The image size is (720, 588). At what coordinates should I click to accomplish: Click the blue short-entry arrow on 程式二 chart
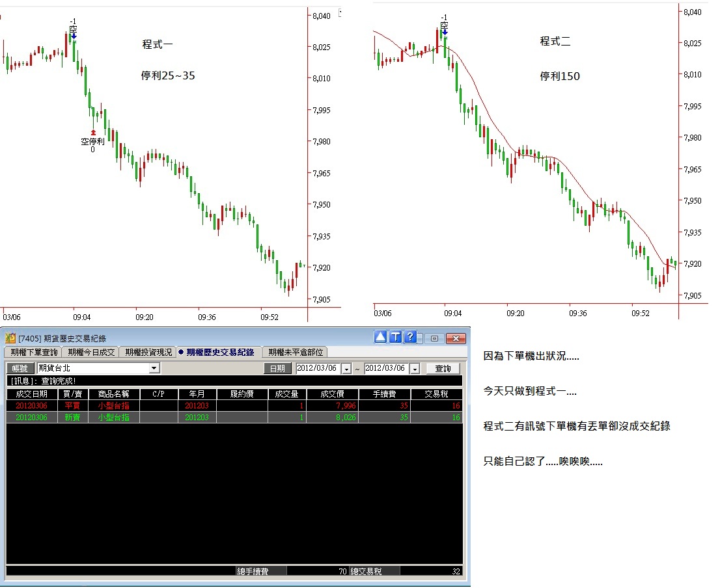click(445, 32)
